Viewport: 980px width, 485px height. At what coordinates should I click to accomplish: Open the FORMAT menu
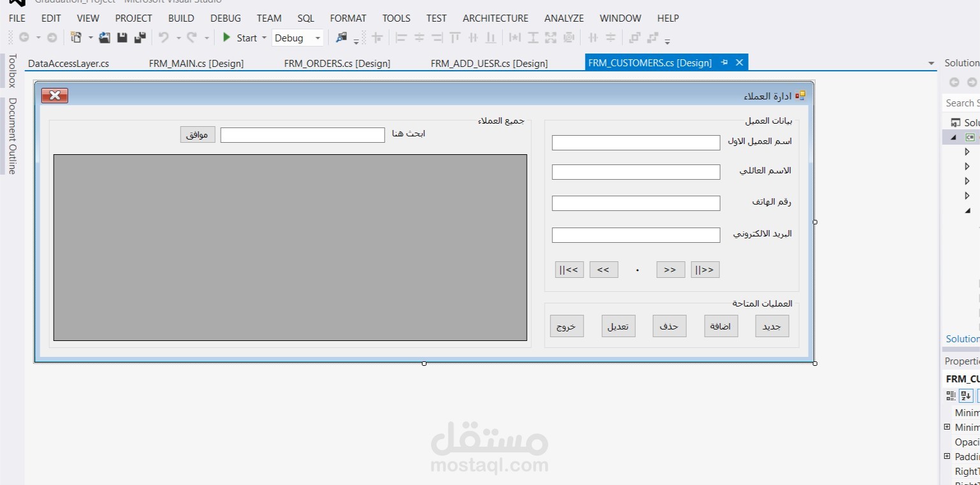[348, 18]
